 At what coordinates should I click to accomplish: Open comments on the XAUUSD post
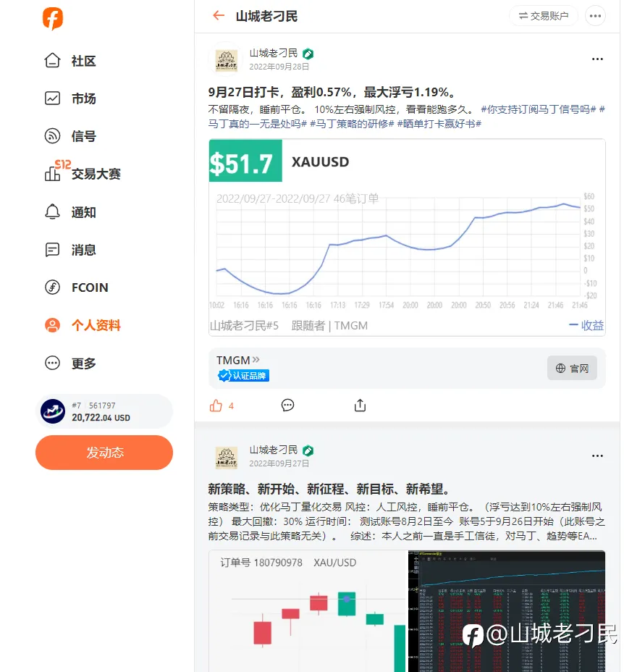pyautogui.click(x=287, y=405)
